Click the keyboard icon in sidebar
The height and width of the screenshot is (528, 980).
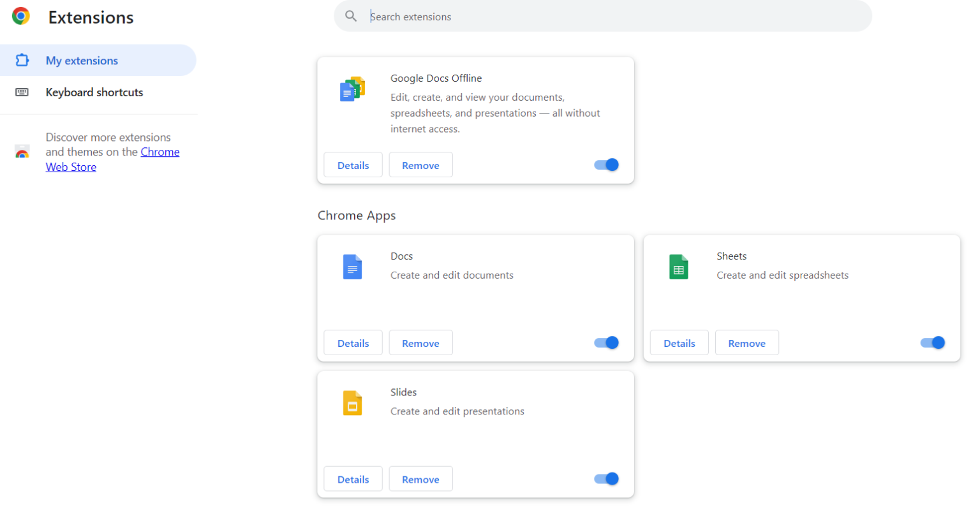[22, 92]
